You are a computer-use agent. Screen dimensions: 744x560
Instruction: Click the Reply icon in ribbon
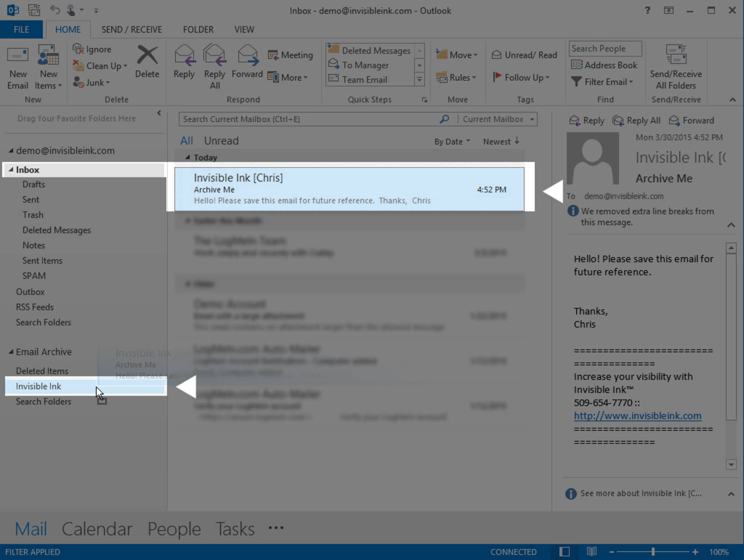(184, 56)
